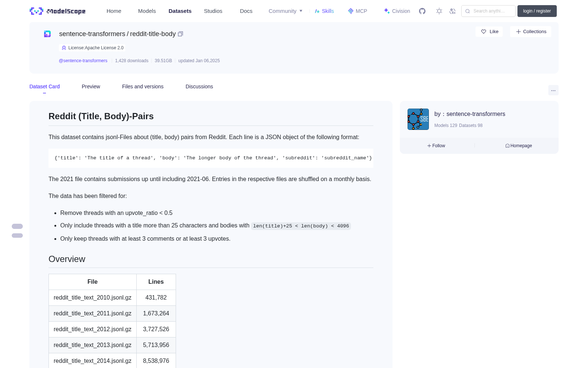Click the upper floating side pill button
The height and width of the screenshot is (368, 588).
(17, 226)
